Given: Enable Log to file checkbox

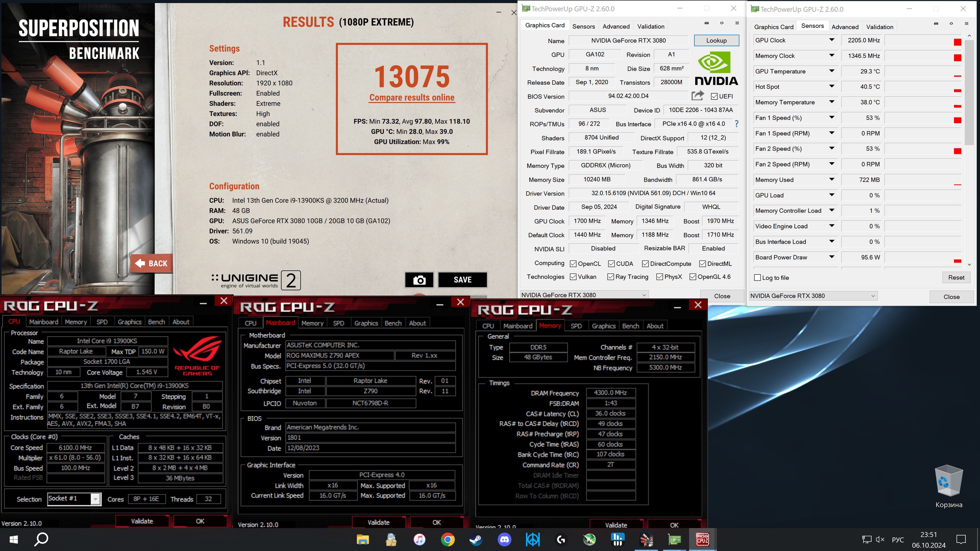Looking at the screenshot, I should [x=757, y=278].
